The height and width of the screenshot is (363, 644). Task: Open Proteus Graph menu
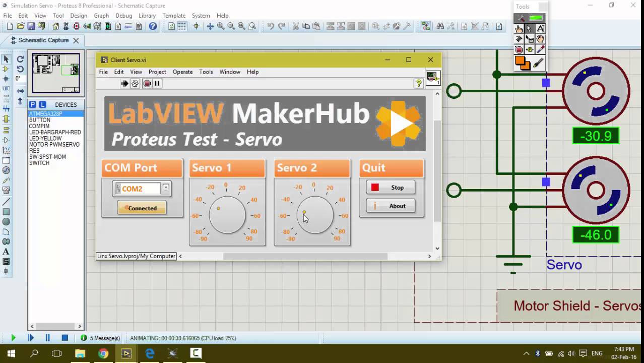[101, 16]
